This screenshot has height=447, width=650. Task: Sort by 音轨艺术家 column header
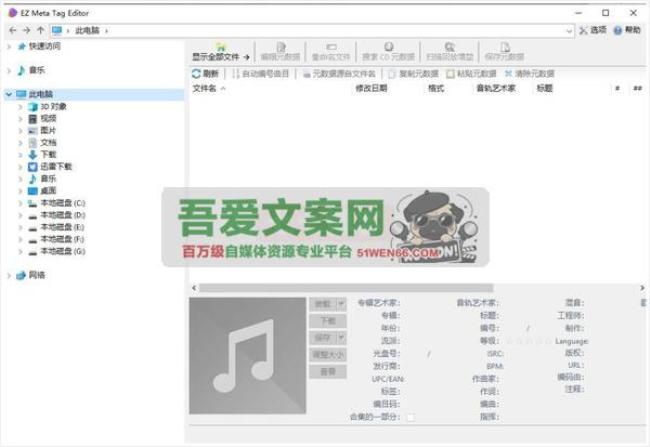click(x=496, y=88)
